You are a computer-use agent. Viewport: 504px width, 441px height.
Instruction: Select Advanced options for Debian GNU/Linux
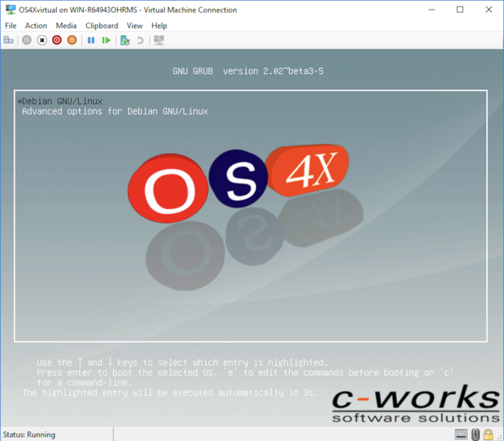coord(115,112)
